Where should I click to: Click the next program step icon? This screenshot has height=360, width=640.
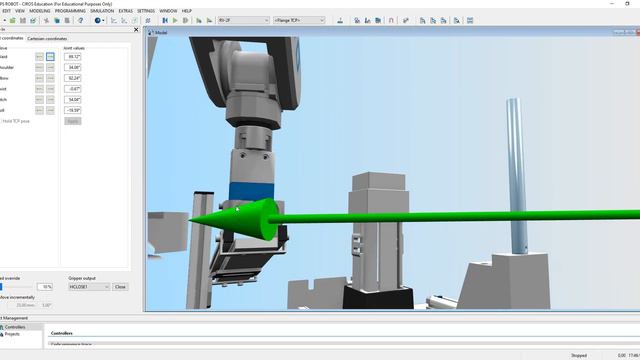pyautogui.click(x=199, y=20)
